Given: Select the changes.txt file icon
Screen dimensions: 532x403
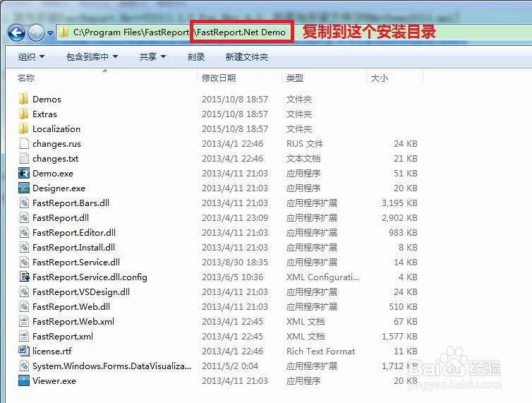Looking at the screenshot, I should point(24,159).
